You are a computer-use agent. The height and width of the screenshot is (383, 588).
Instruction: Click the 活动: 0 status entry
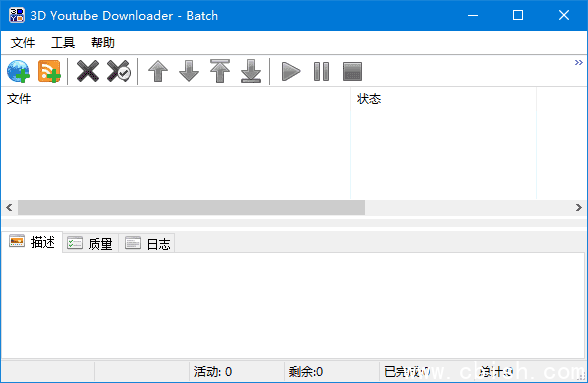click(x=213, y=372)
